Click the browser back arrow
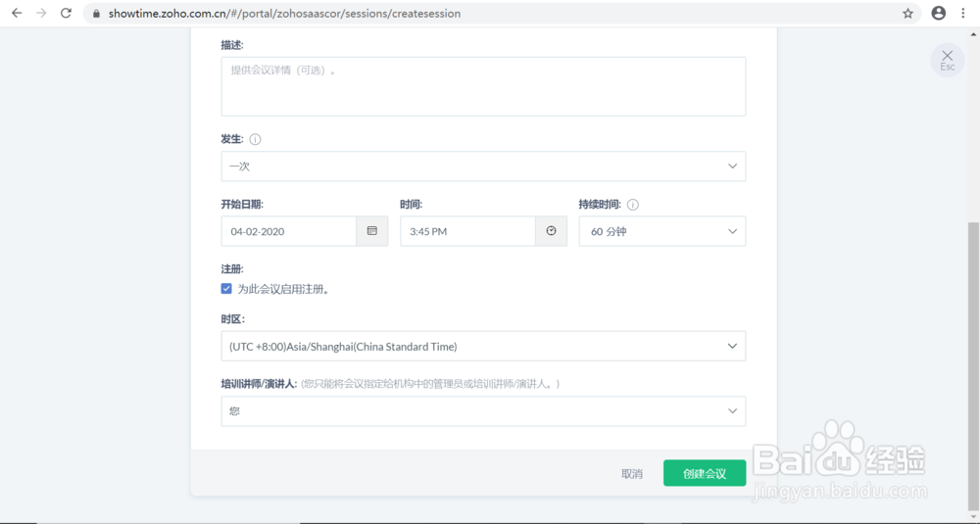The width and height of the screenshot is (980, 524). 17,13
